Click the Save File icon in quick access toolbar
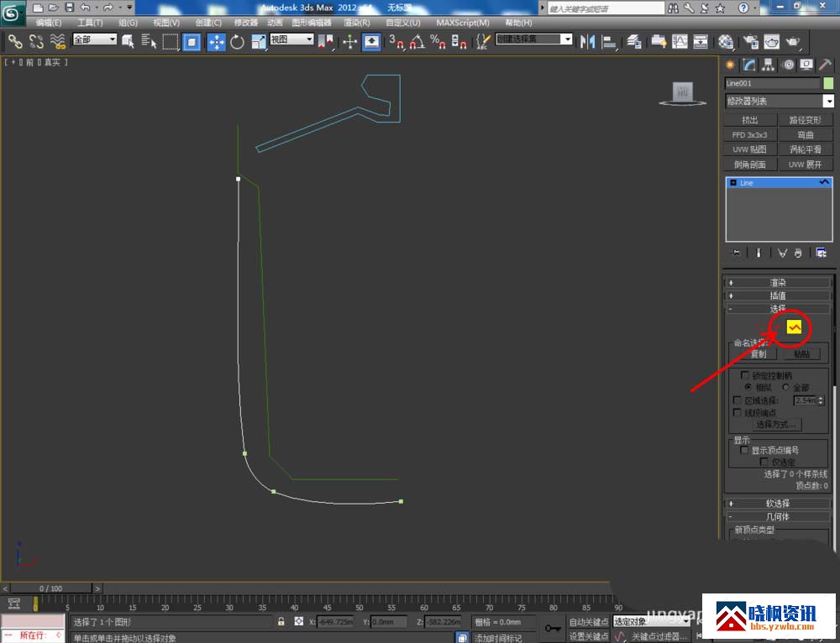 point(70,8)
